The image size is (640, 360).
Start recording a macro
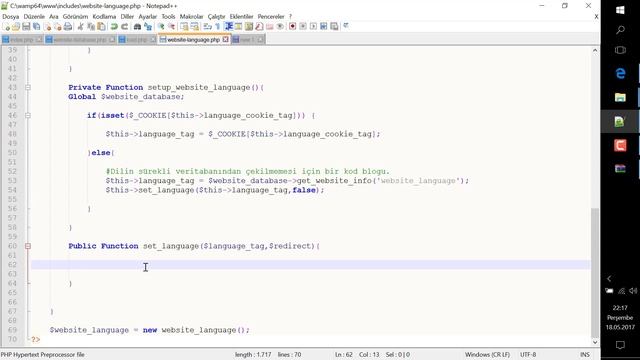coord(292,27)
